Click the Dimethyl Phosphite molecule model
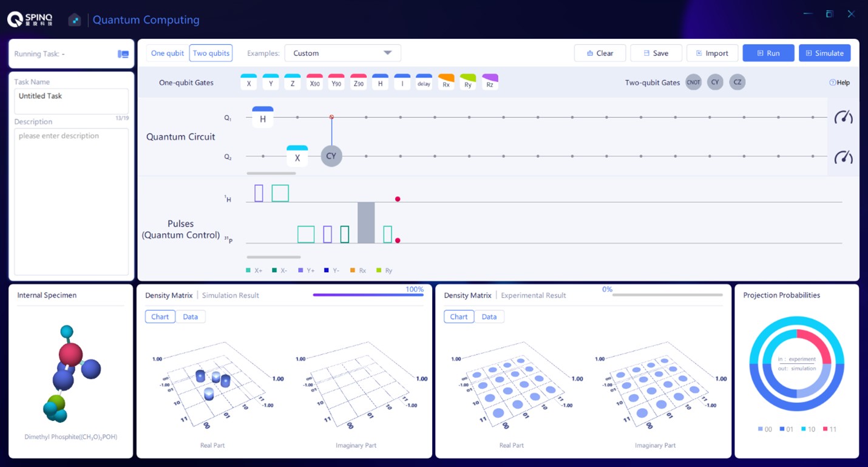 (72, 374)
